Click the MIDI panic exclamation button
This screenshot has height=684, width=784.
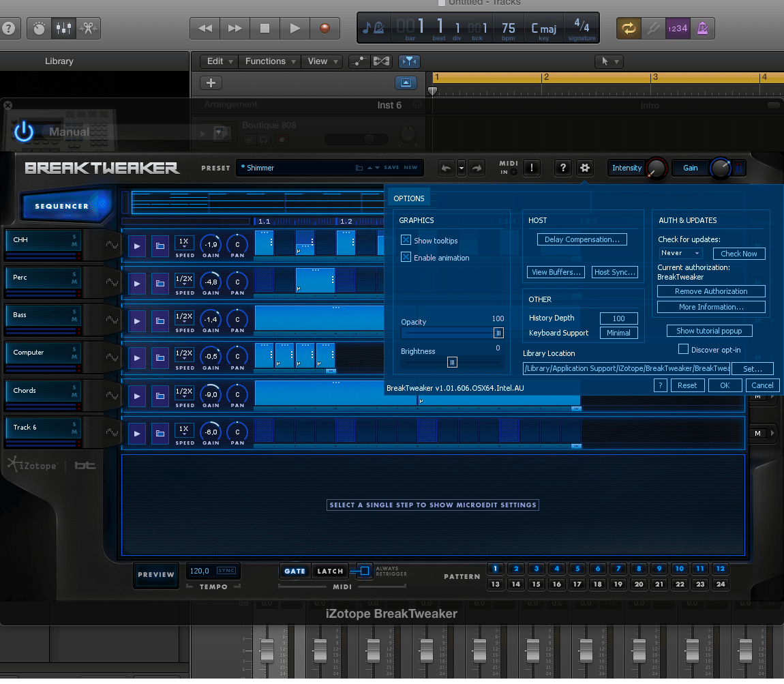coord(532,168)
